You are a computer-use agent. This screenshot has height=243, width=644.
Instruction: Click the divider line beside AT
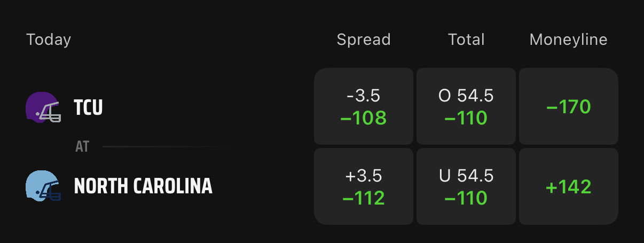coord(163,146)
